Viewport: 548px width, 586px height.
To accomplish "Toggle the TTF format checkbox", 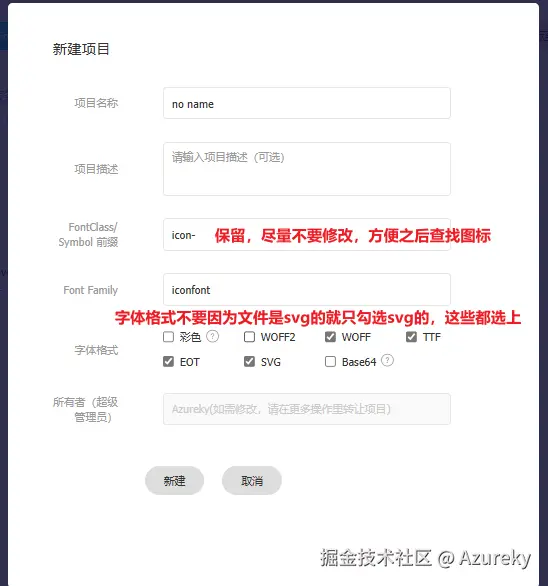I will (412, 337).
